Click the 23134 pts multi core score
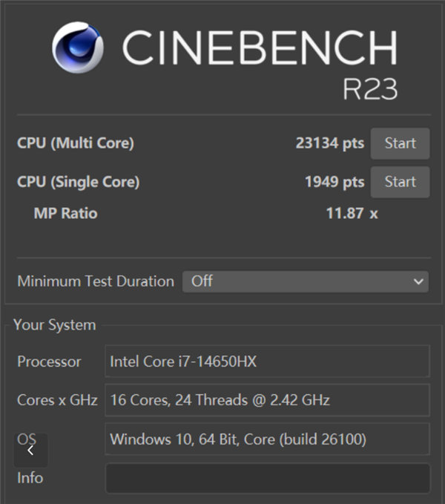This screenshot has width=445, height=504. pos(329,143)
